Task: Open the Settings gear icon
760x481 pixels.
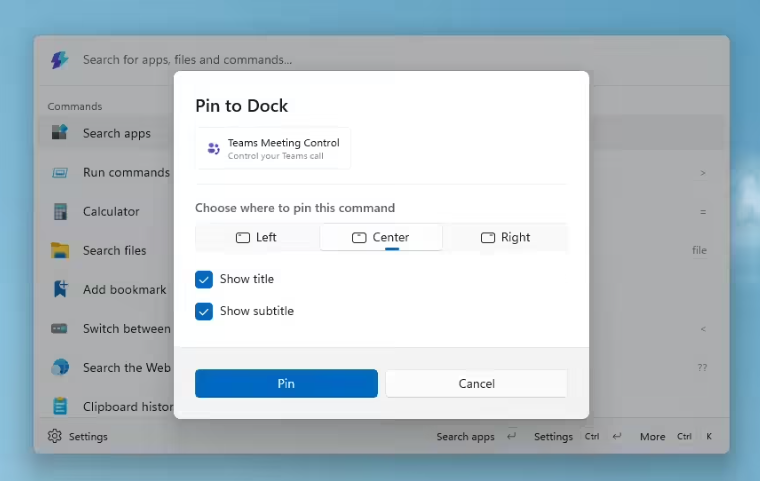Action: [x=55, y=436]
